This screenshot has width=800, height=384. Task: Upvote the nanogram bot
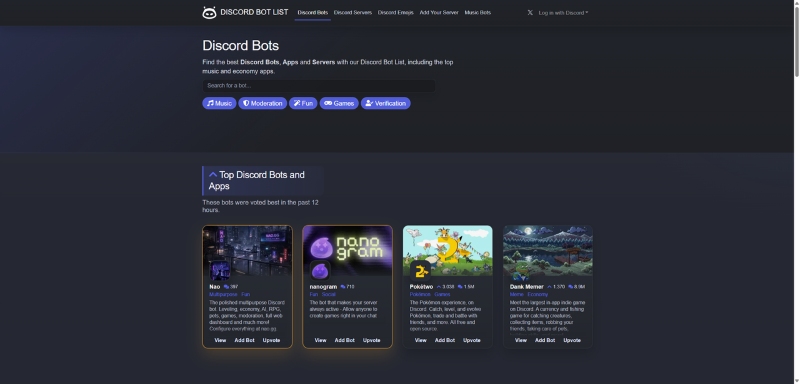point(371,341)
